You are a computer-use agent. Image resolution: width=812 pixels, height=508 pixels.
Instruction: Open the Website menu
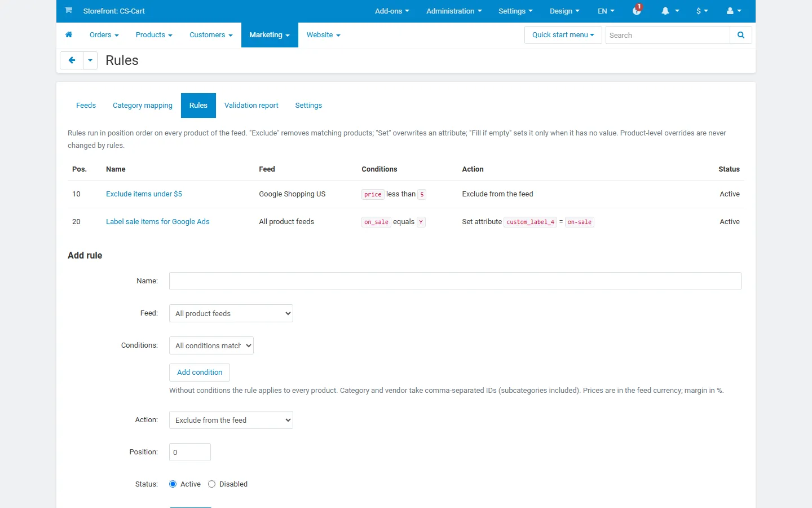point(324,35)
